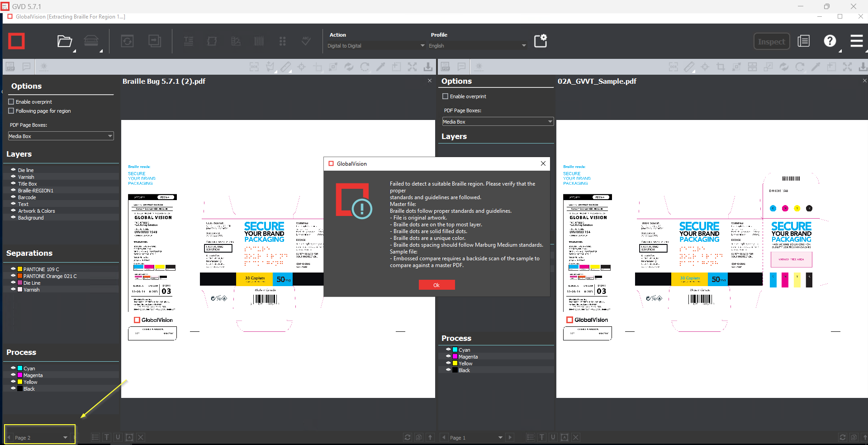Select the Barcode layer in Layers list
This screenshot has height=445, width=868.
point(27,197)
